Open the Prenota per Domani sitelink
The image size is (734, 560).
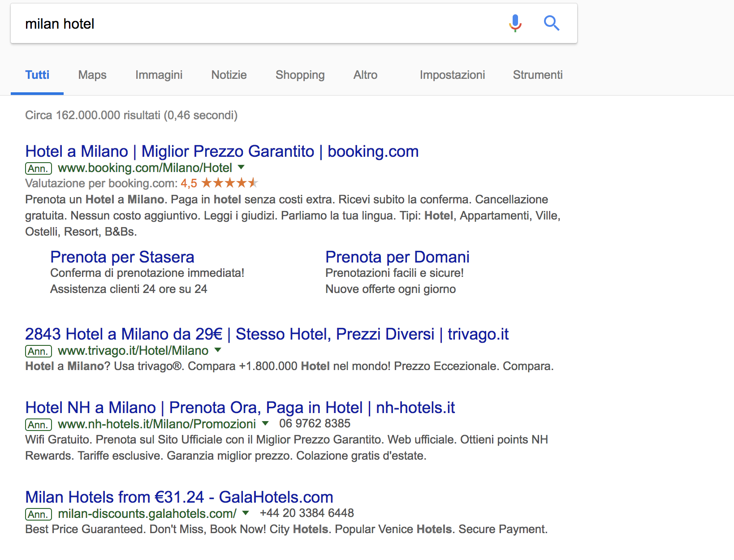pos(397,257)
